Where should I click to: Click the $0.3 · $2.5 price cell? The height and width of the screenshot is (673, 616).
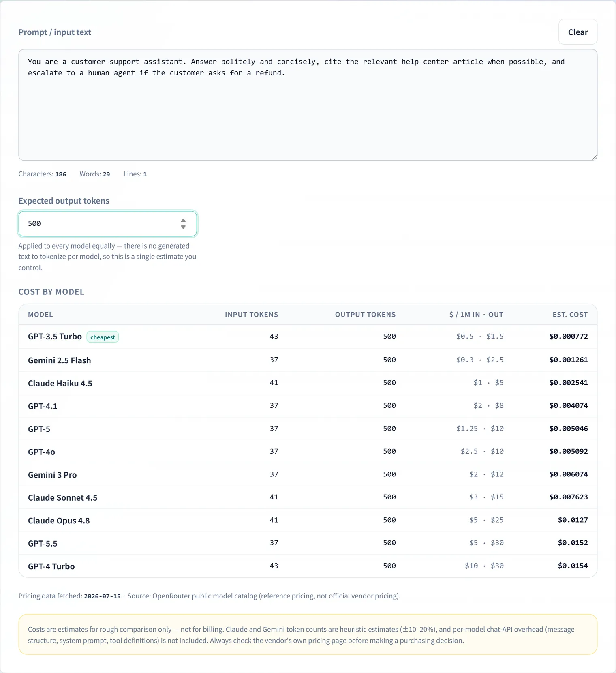480,360
